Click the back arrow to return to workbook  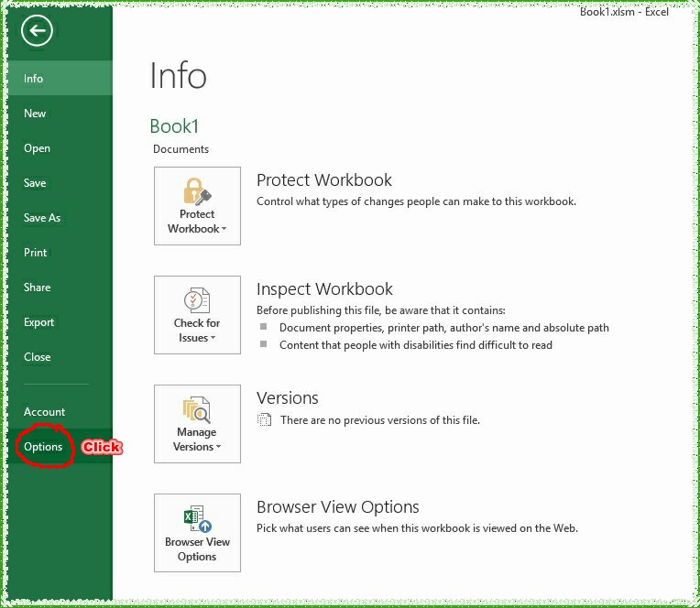pyautogui.click(x=37, y=30)
